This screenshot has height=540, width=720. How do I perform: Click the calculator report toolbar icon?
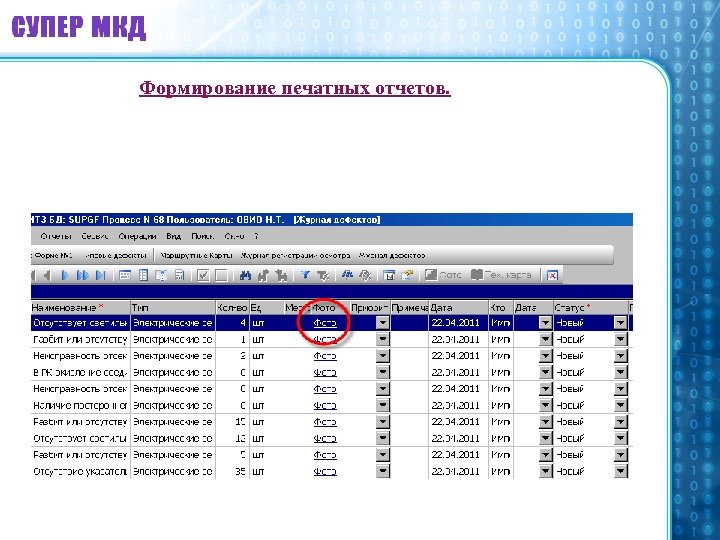pyautogui.click(x=180, y=276)
